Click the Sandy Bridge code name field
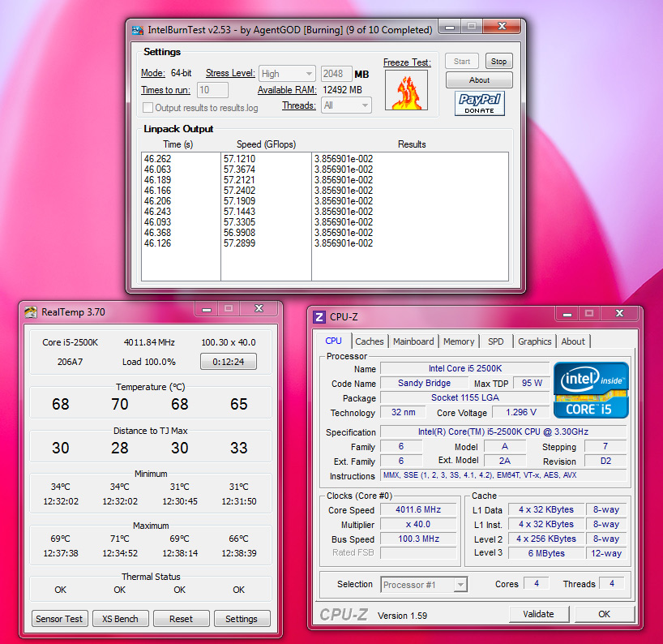The width and height of the screenshot is (663, 644). pos(424,383)
